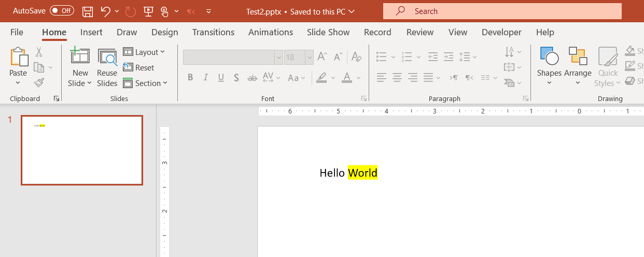This screenshot has height=257, width=644.
Task: Click the Start From Beginning presentation icon
Action: (148, 11)
